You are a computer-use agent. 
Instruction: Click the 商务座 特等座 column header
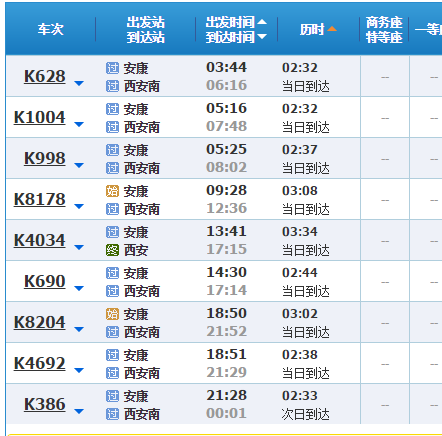tap(384, 30)
